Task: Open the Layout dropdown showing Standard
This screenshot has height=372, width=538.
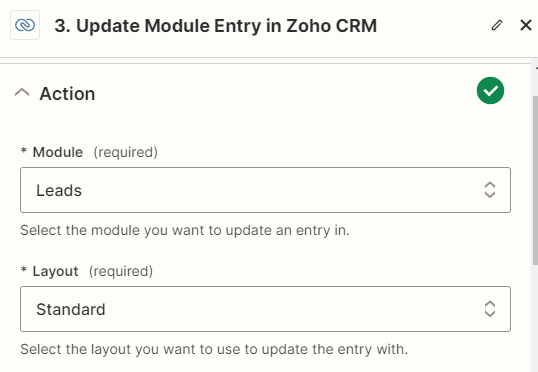Action: [x=265, y=309]
